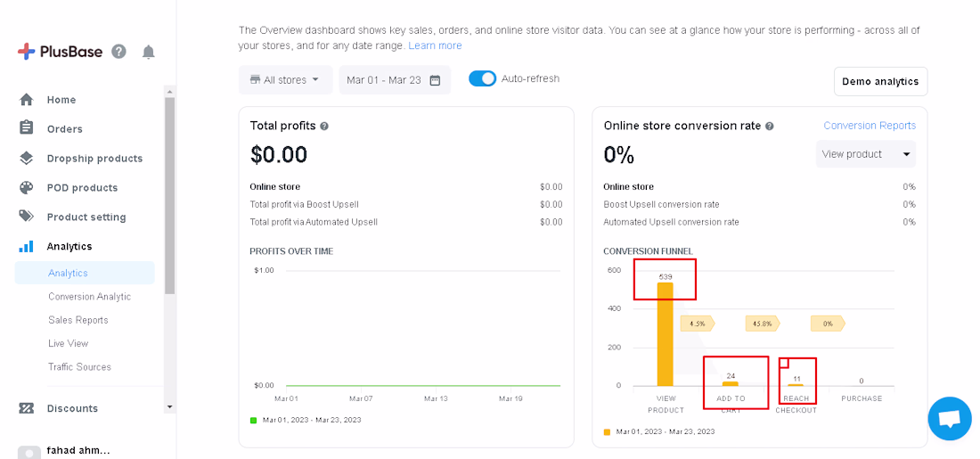Click the PROFITS OVER TIME heading

click(291, 251)
